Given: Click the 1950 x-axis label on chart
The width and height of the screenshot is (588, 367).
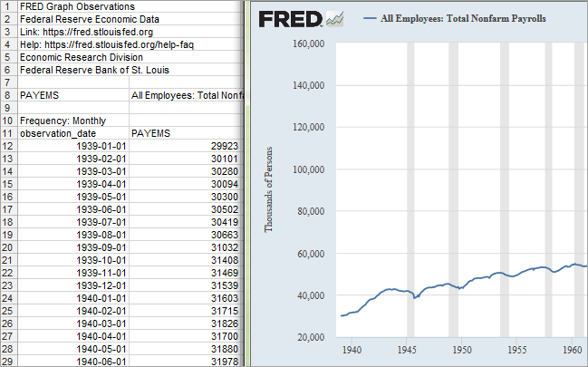Looking at the screenshot, I should point(462,350).
